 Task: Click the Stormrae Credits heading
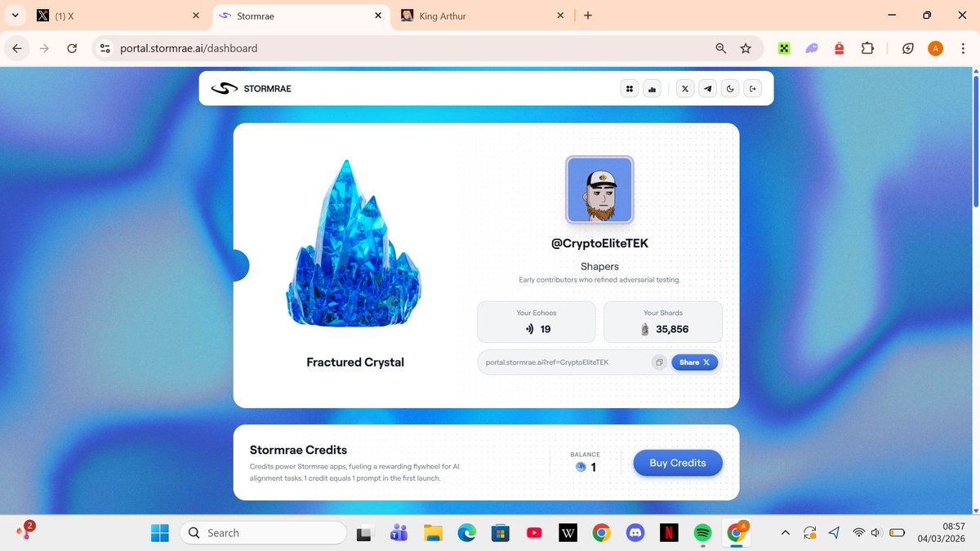pyautogui.click(x=298, y=450)
